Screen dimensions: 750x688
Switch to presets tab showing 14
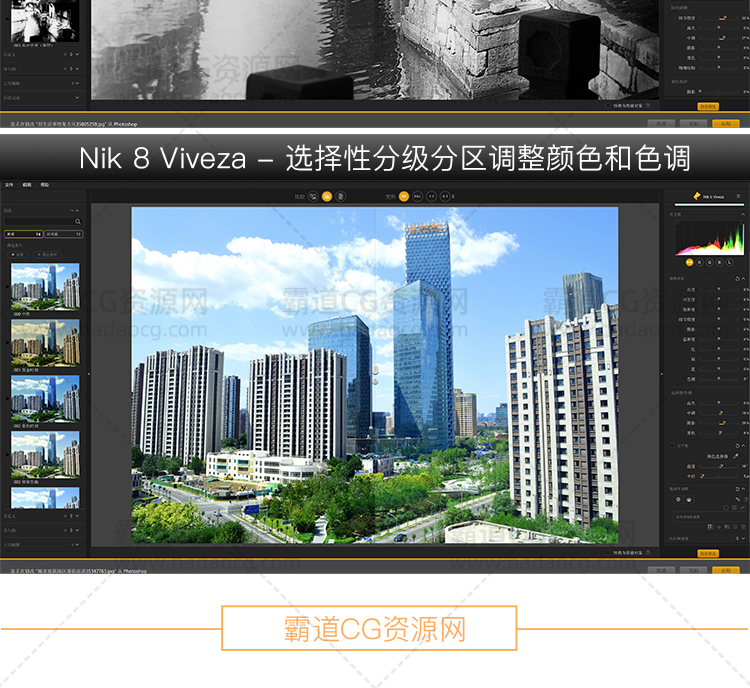coord(23,234)
